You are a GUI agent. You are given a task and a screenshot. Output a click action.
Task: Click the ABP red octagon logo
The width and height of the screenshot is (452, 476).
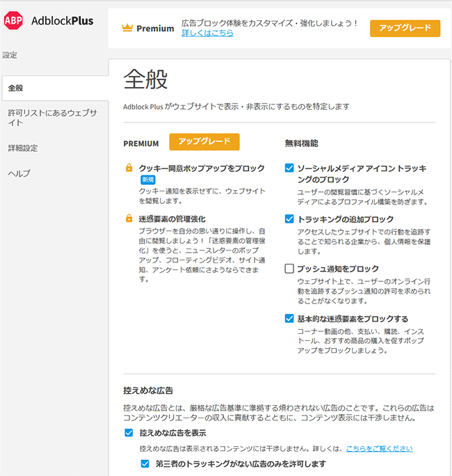pos(13,21)
